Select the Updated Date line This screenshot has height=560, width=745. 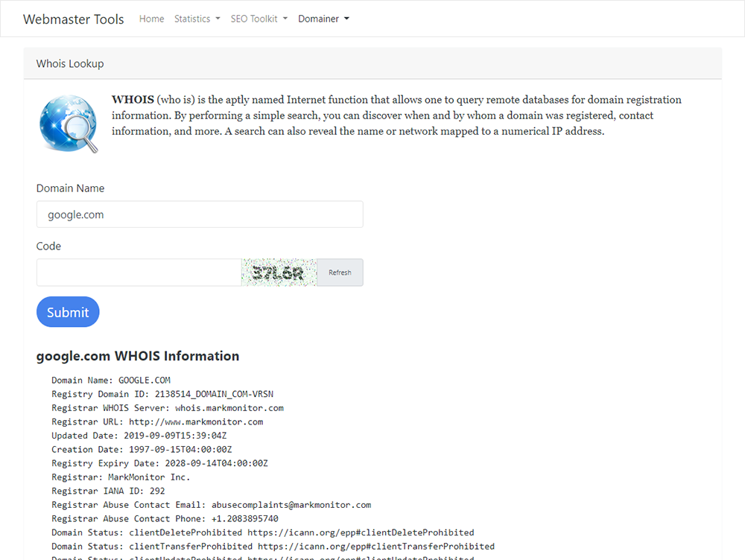[x=139, y=435]
